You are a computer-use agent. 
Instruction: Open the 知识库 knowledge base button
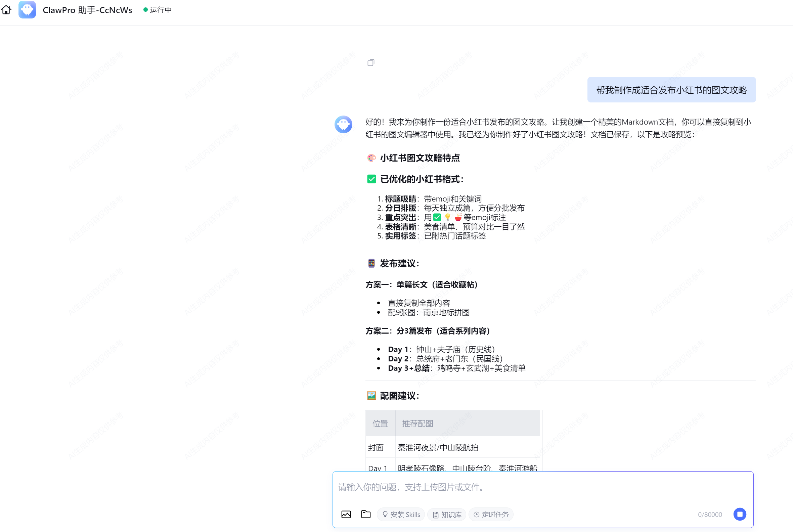[x=447, y=515]
